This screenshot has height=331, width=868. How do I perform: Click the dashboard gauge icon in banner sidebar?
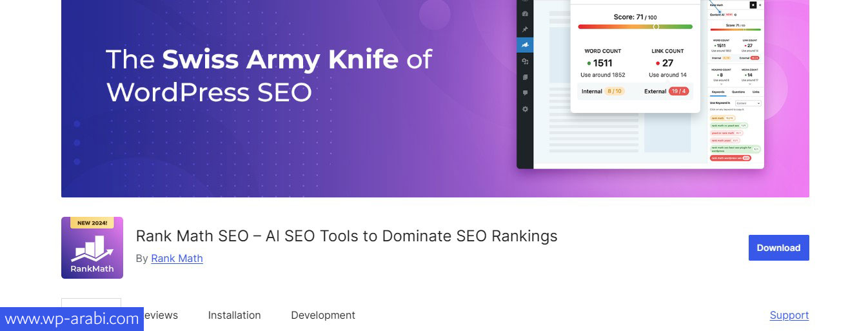point(525,14)
